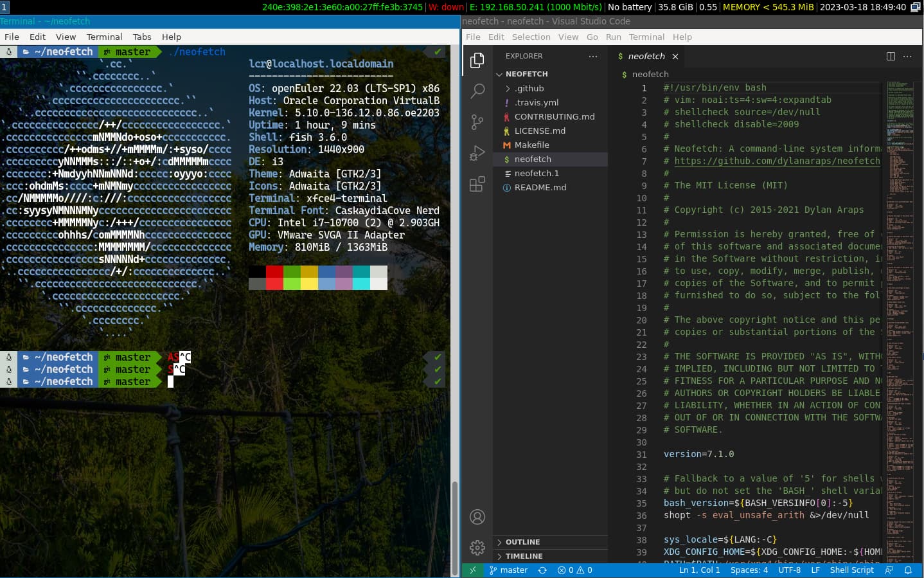Screen dimensions: 924x578
Task: Click the Accounts icon in activity bar
Action: (477, 517)
